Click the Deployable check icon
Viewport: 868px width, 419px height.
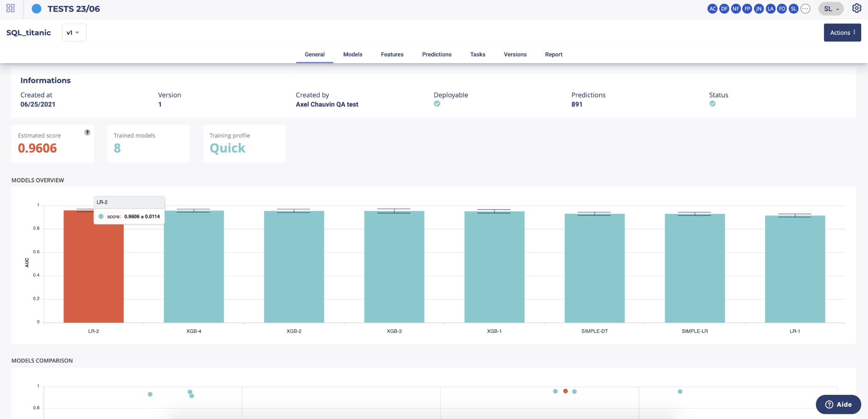437,103
